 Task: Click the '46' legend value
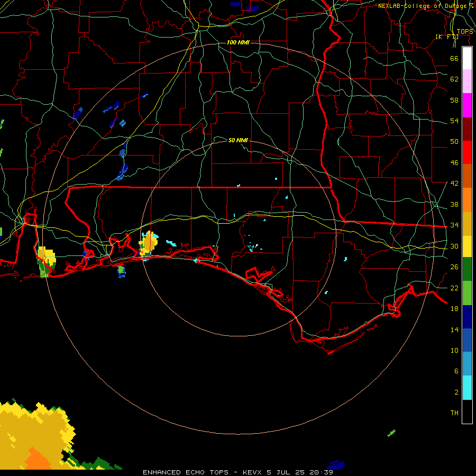tap(454, 163)
